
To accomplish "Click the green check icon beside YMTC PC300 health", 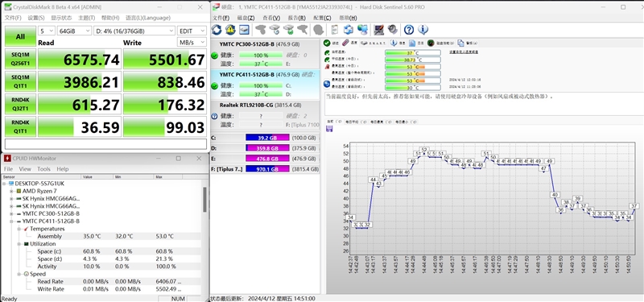I will pyautogui.click(x=214, y=56).
